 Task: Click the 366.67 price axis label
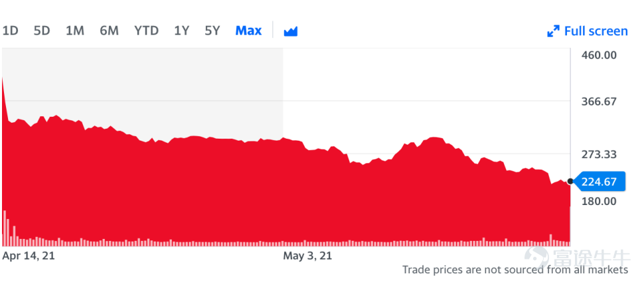click(x=599, y=102)
